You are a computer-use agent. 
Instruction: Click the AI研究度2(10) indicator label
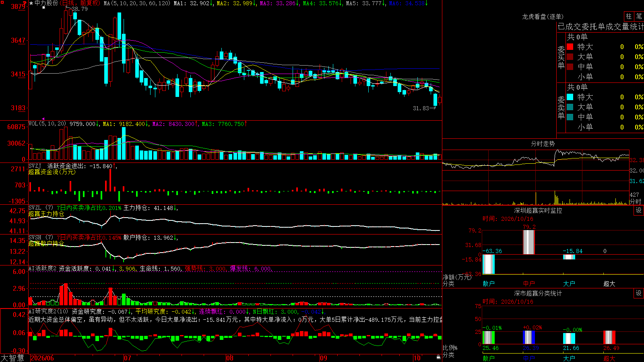[48, 311]
